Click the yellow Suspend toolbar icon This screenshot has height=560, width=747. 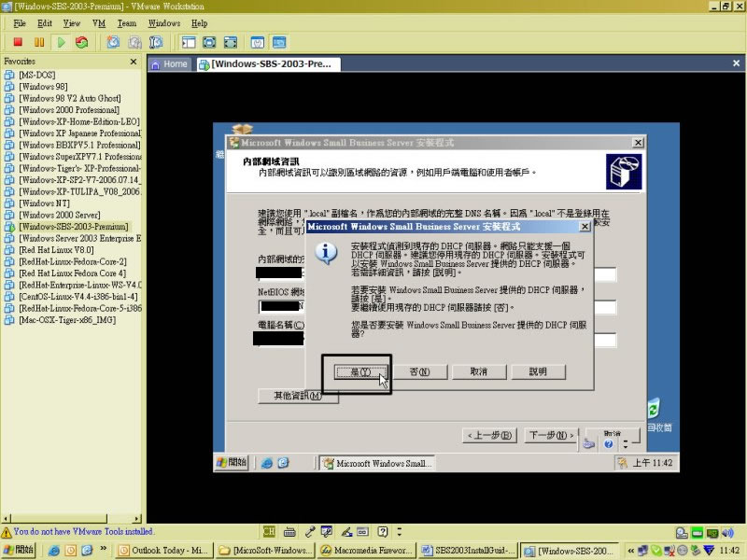[x=39, y=42]
